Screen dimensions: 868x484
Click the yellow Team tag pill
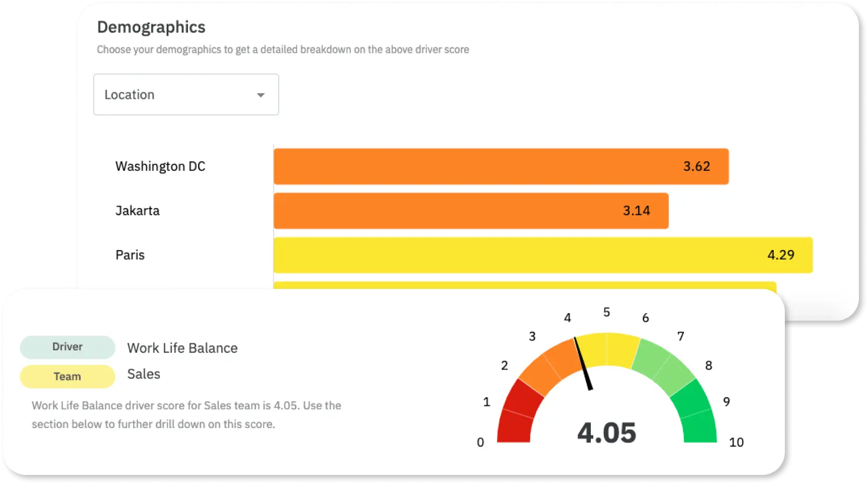68,377
